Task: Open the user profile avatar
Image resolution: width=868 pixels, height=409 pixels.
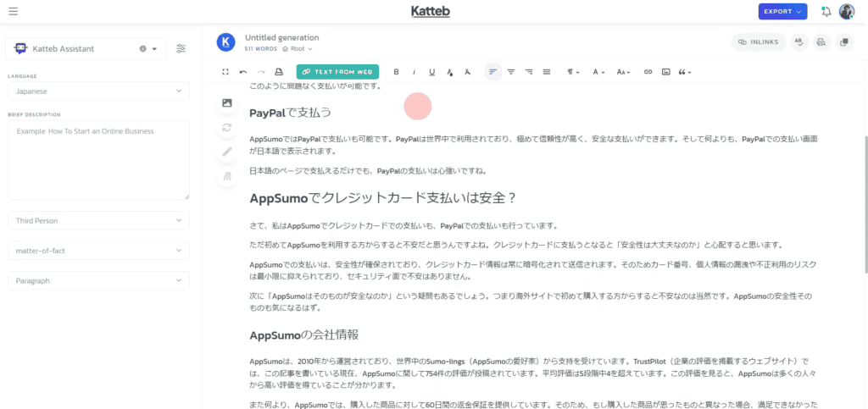Action: [847, 12]
